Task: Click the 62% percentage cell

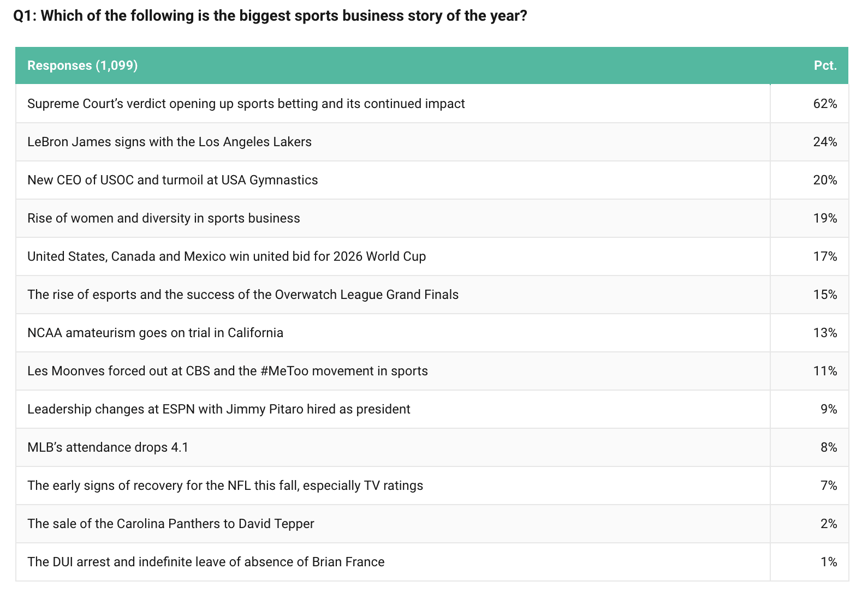Action: pyautogui.click(x=825, y=104)
